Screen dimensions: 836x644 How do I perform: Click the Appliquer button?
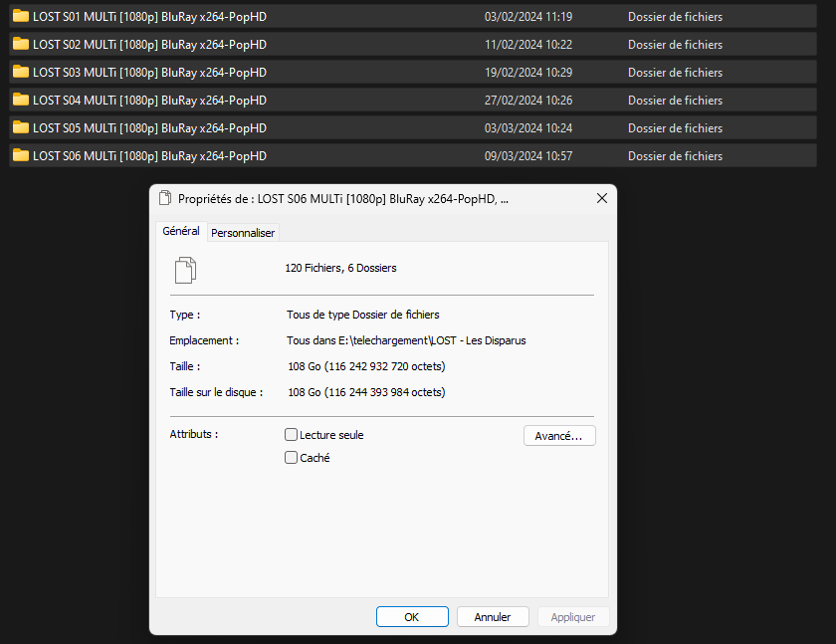[573, 617]
